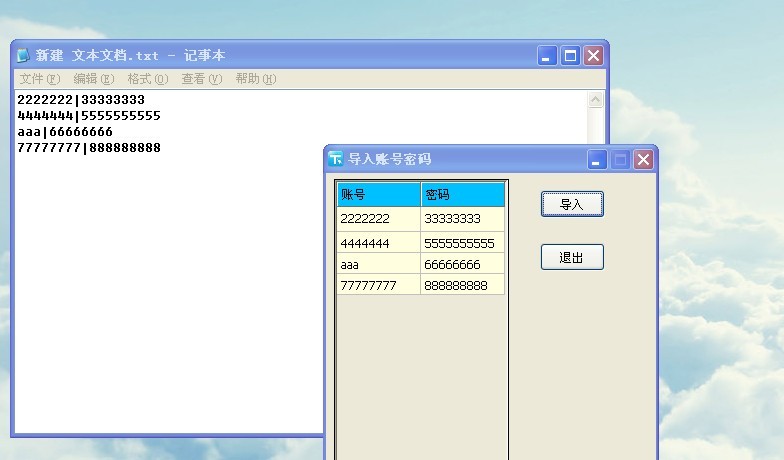Select the 密码 column header

462,194
